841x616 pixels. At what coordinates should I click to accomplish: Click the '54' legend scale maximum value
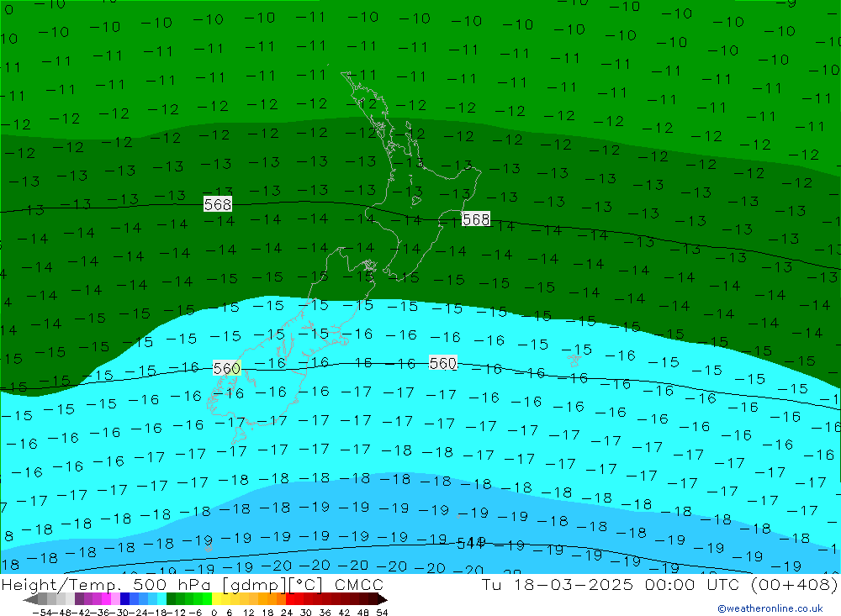point(382,612)
